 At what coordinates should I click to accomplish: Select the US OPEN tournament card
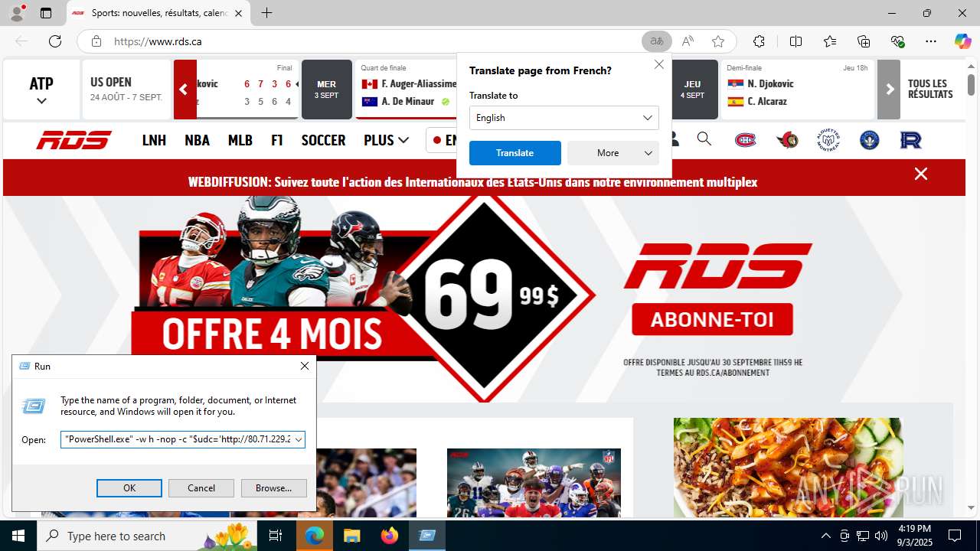pyautogui.click(x=126, y=90)
